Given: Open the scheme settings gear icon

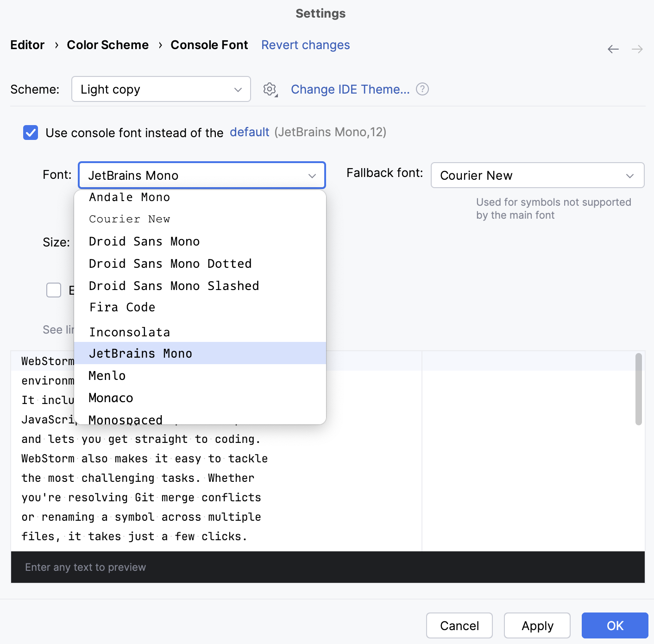Looking at the screenshot, I should (269, 89).
